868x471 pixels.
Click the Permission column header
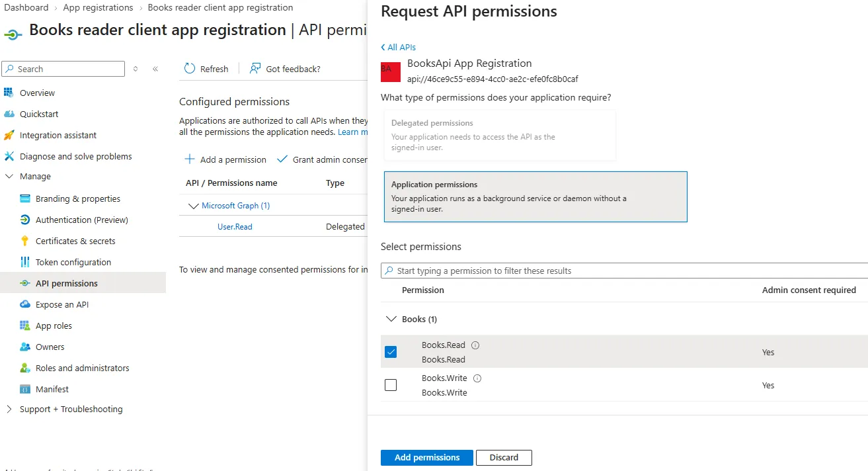[423, 290]
